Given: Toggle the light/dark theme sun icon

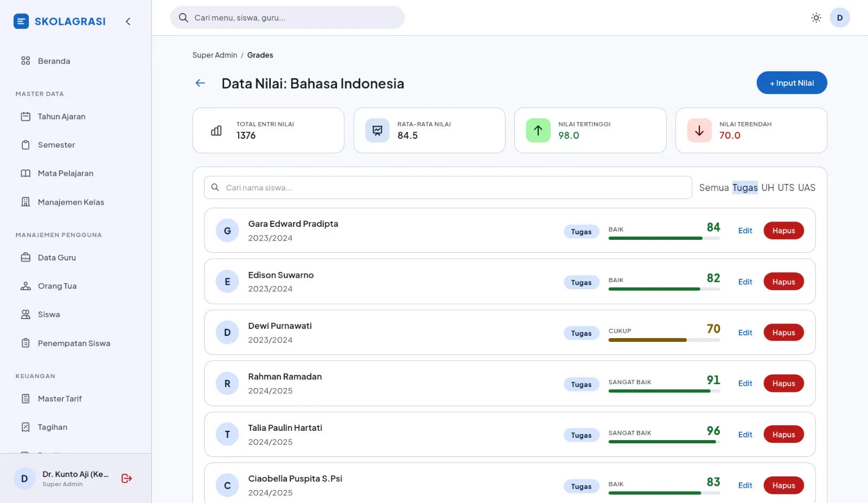Looking at the screenshot, I should (816, 18).
